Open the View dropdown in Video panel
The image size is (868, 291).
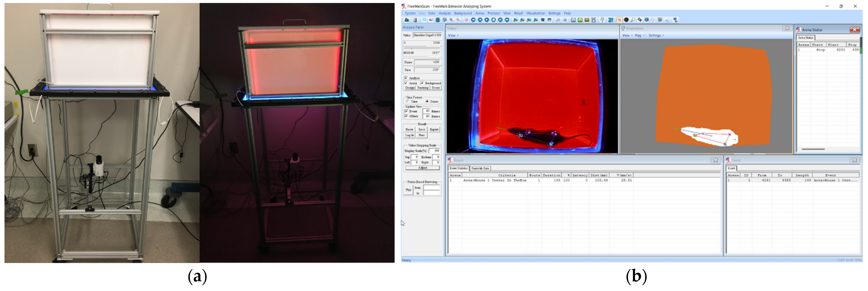[x=453, y=35]
